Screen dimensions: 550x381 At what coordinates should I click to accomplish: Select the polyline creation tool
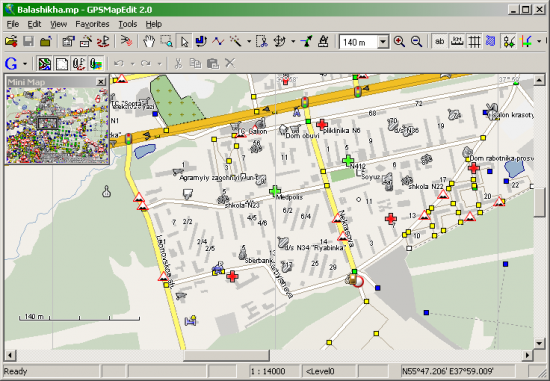coord(218,42)
